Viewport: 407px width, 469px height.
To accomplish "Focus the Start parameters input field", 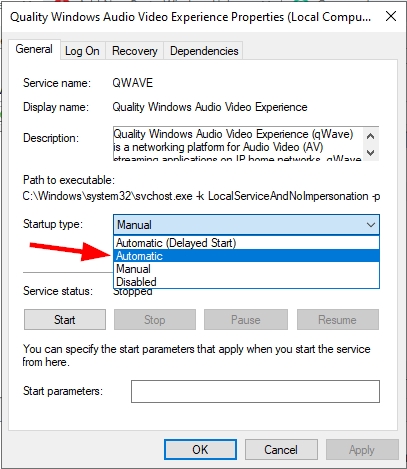I will coord(255,391).
